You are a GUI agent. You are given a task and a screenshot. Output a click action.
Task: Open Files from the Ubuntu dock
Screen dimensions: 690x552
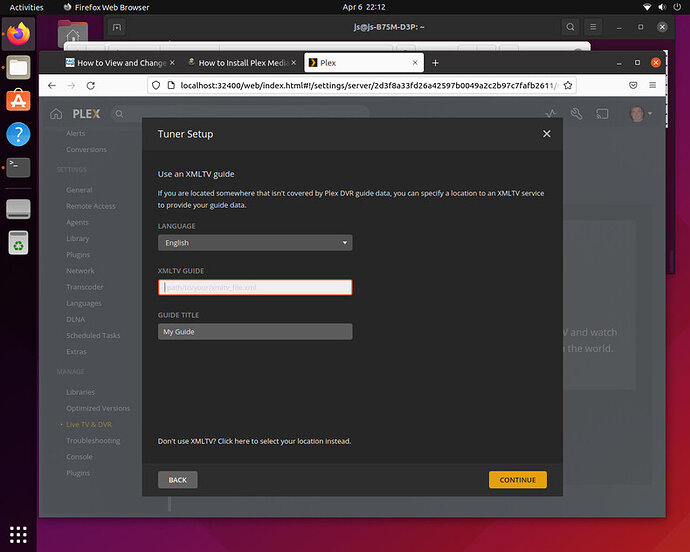pos(18,67)
